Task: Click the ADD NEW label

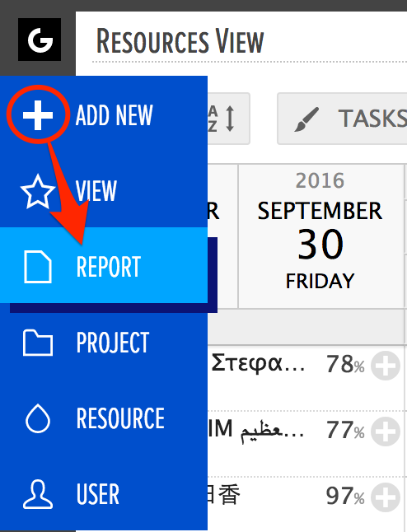Action: click(115, 115)
